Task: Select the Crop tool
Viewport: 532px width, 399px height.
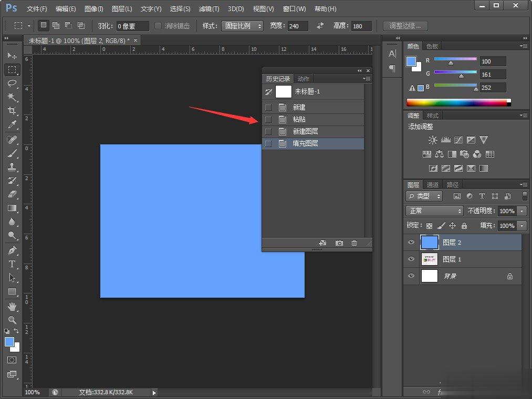Action: pyautogui.click(x=12, y=111)
